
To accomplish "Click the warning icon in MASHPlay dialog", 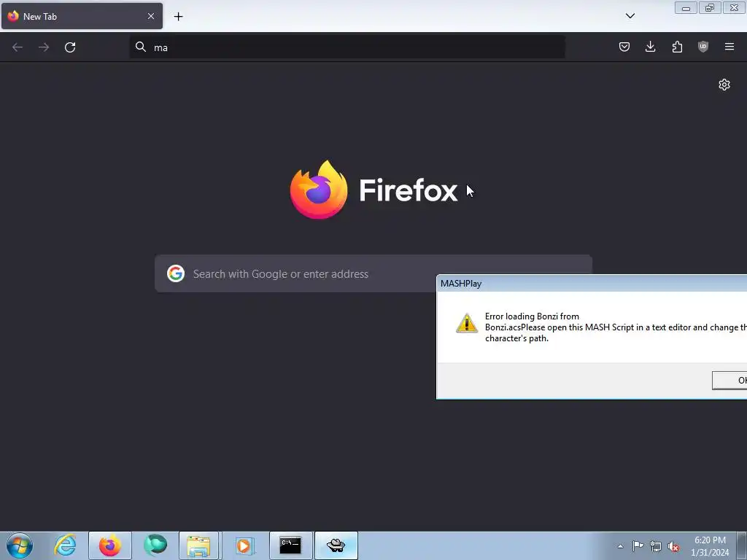I will [x=466, y=323].
